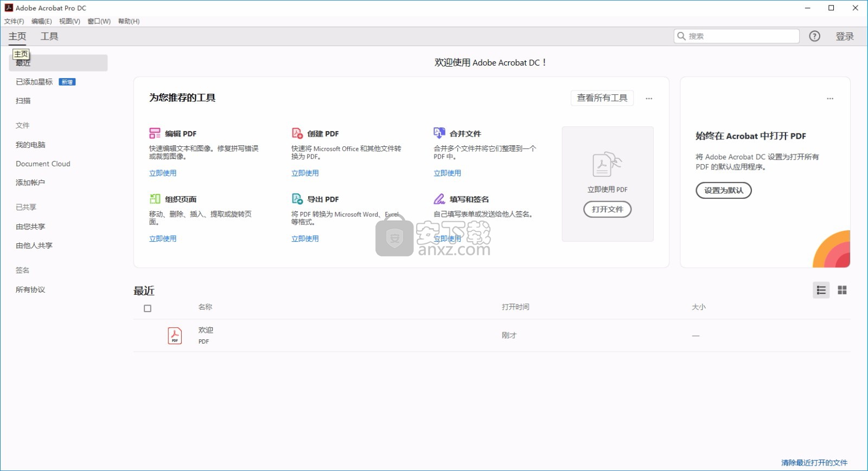Switch to the 主页 tab

click(x=17, y=36)
